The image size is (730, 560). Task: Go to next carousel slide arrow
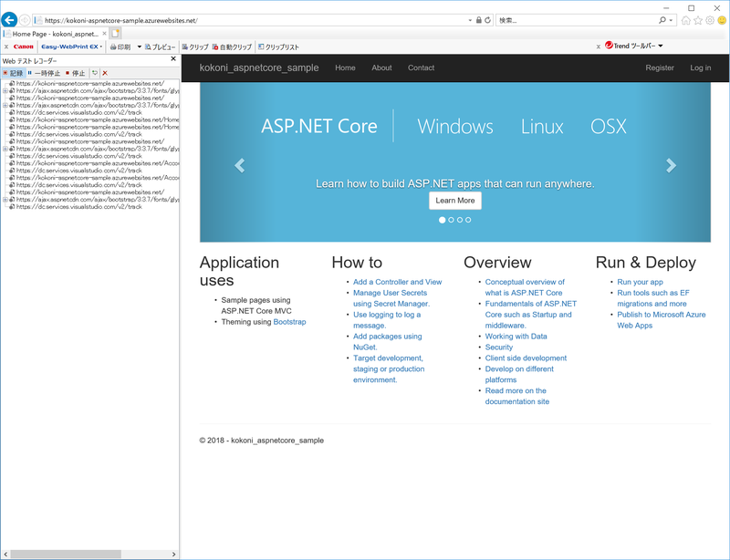click(x=671, y=165)
